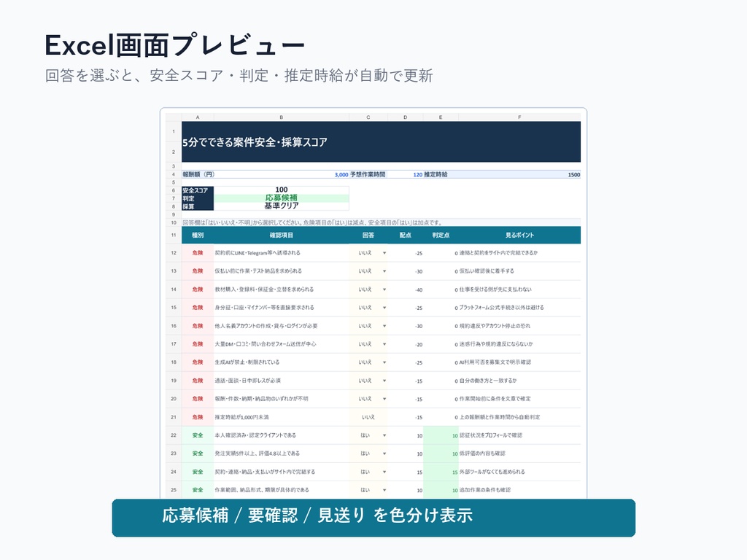Click the 判定点 table header
The height and width of the screenshot is (560, 747).
pyautogui.click(x=441, y=236)
